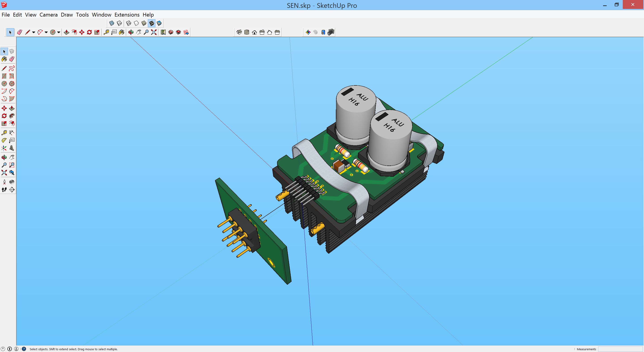The width and height of the screenshot is (644, 352).
Task: Expand the Line tool dropdown arrow
Action: (34, 32)
